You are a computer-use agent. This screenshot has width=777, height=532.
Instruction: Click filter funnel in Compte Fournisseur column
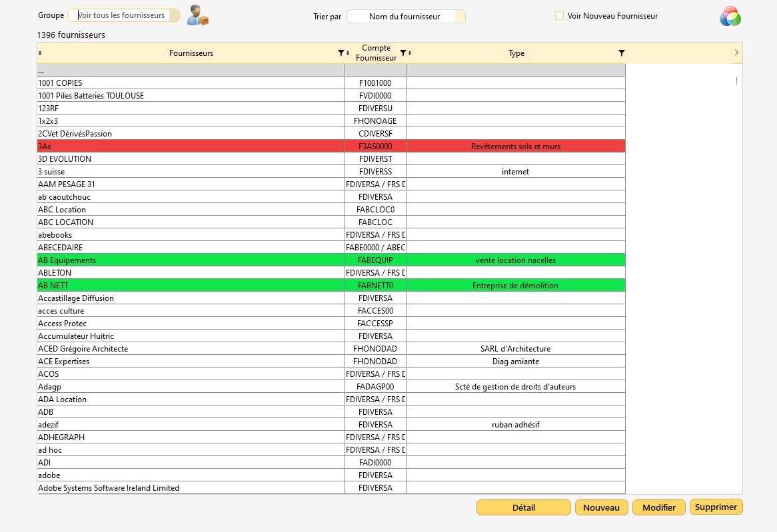(402, 53)
